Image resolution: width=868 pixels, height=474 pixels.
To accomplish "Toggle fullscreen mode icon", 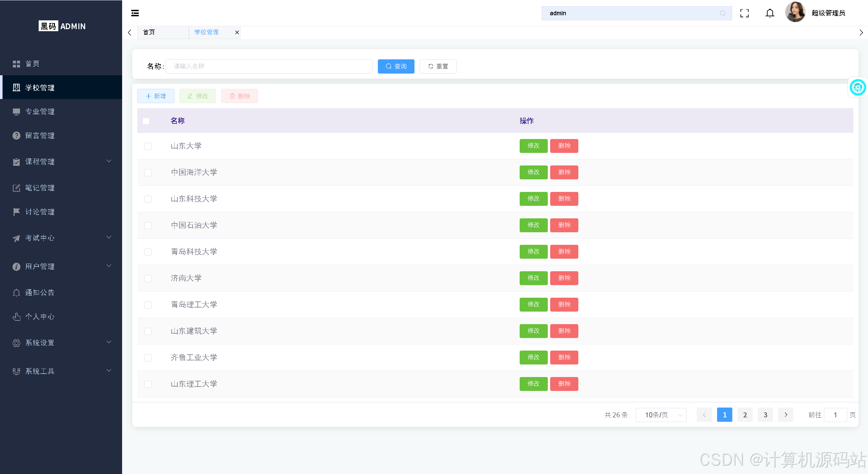I will (x=745, y=13).
